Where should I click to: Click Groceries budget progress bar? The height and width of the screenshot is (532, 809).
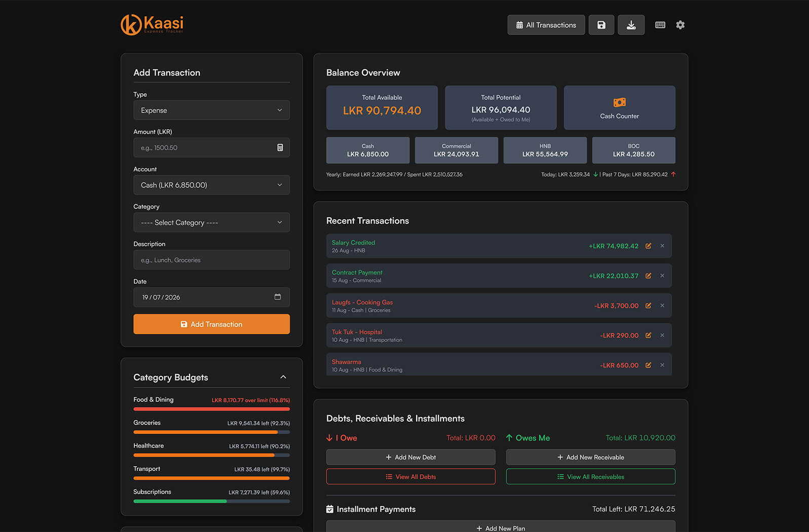(211, 432)
